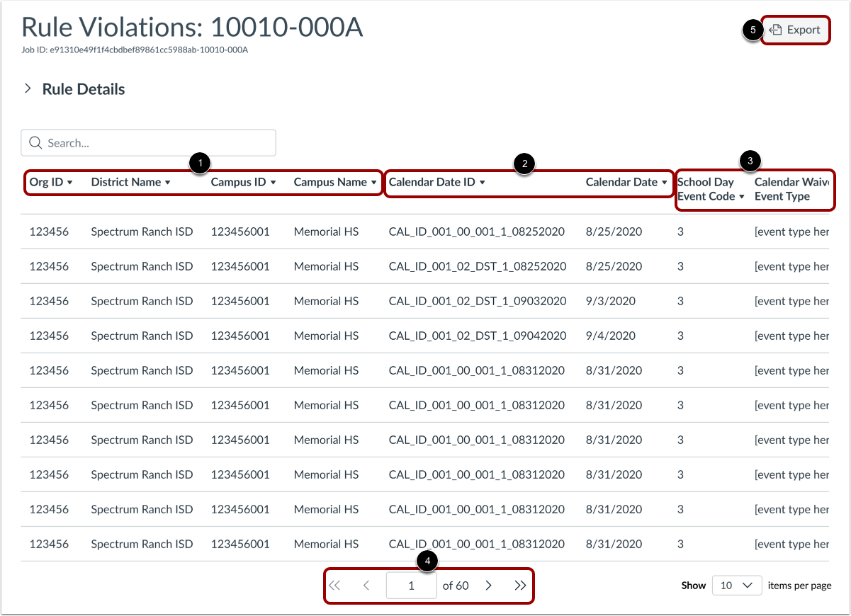Image resolution: width=851 pixels, height=616 pixels.
Task: Click into the Search field
Action: [x=148, y=143]
